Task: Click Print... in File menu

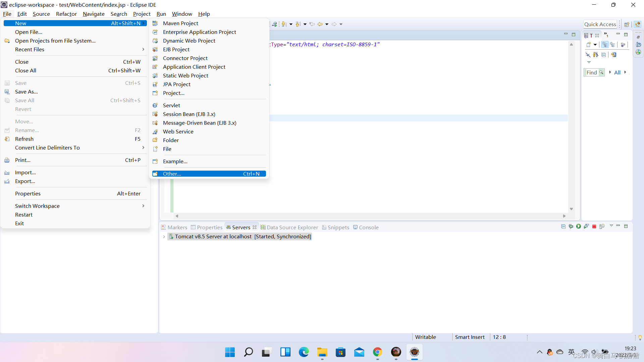Action: coord(75,160)
